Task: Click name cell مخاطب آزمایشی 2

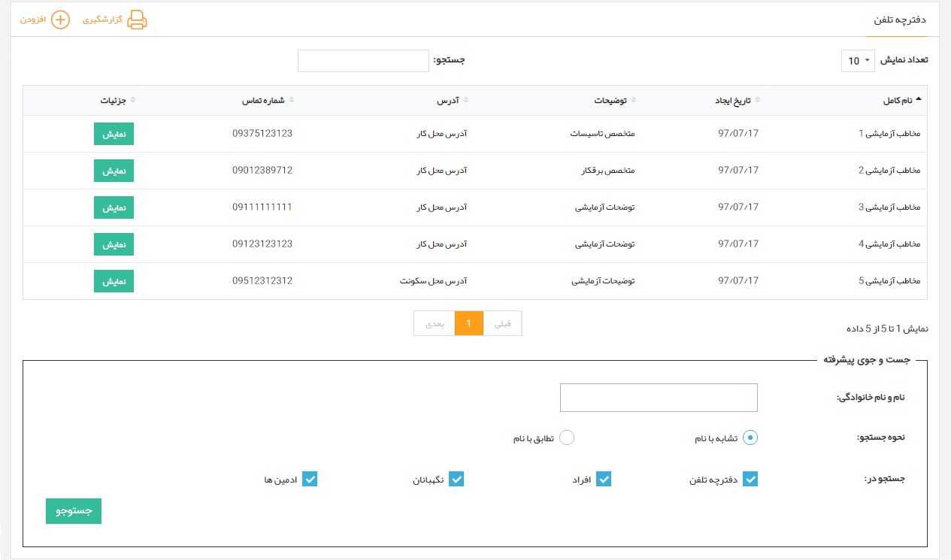Action: 889,171
